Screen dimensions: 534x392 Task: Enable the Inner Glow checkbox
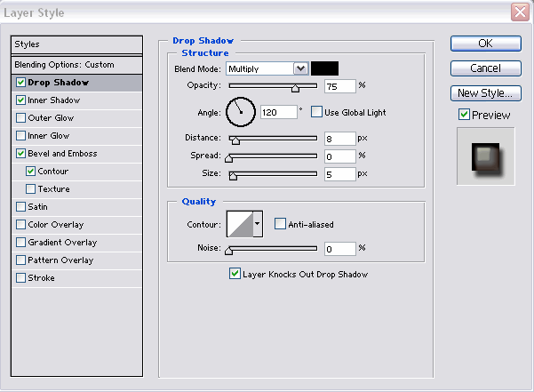point(20,135)
